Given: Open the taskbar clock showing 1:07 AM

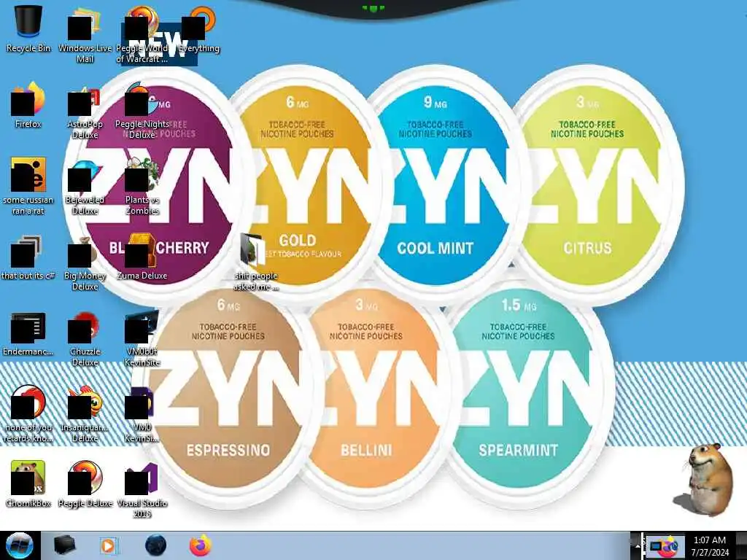Looking at the screenshot, I should click(710, 546).
